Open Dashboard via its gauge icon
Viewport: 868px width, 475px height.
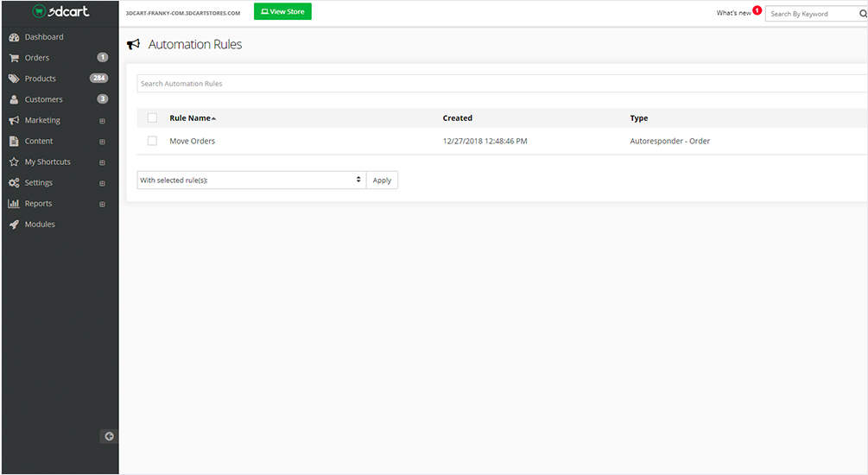coord(14,37)
